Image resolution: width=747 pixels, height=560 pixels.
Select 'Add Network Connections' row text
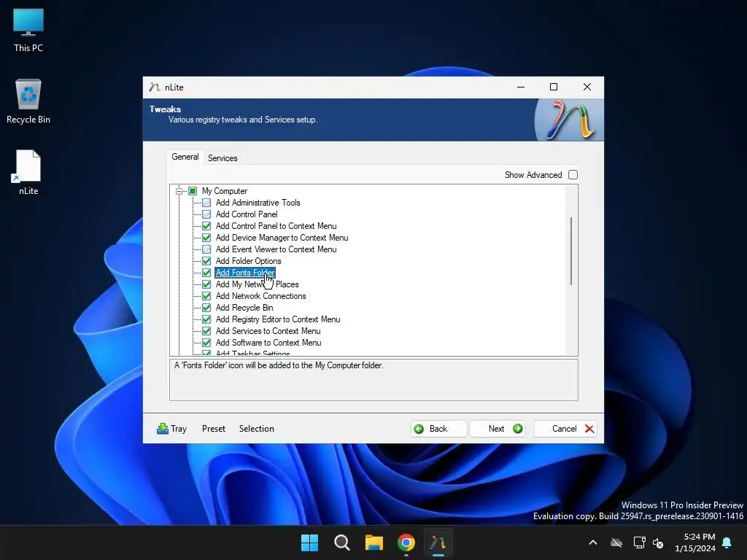tap(260, 296)
